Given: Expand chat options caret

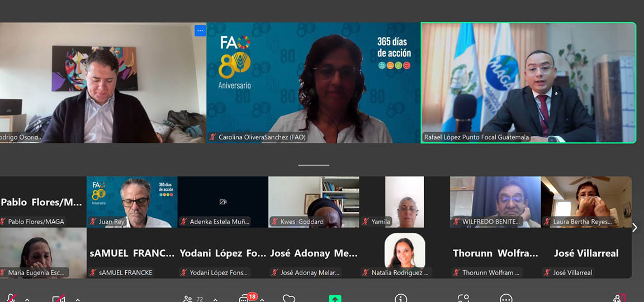Looking at the screenshot, I should 262,300.
